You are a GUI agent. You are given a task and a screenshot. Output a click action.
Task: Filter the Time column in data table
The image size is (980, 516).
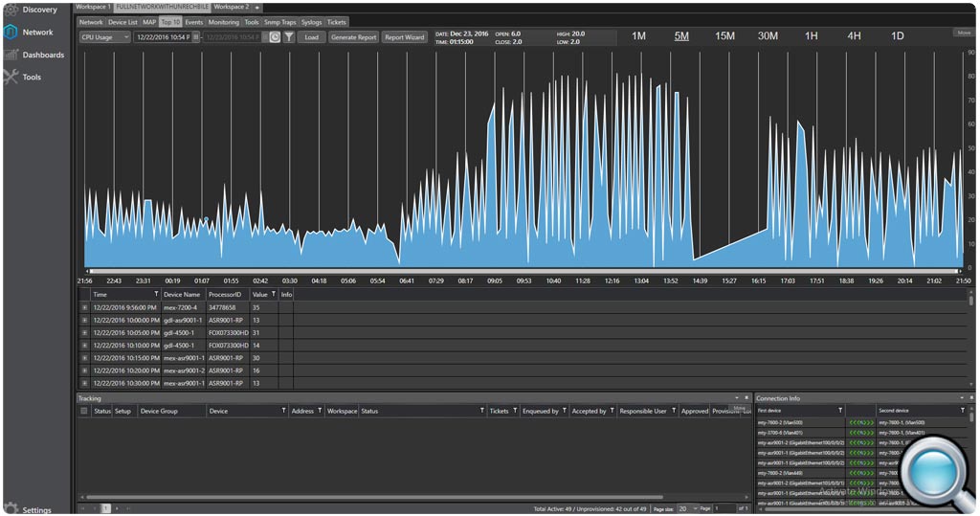[x=156, y=294]
